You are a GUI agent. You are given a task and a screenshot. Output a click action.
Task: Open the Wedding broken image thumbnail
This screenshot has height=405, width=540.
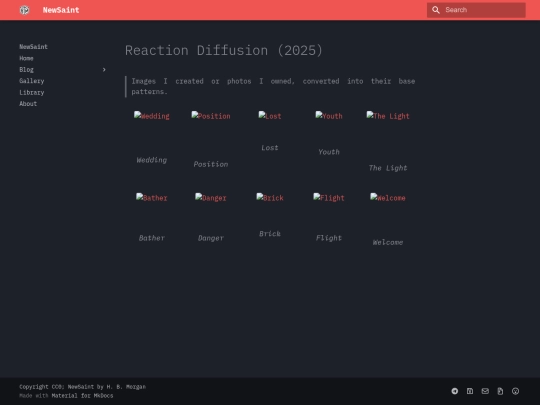(152, 116)
